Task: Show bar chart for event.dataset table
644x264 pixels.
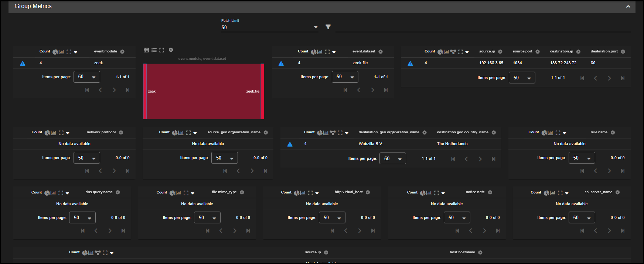Action: 320,52
